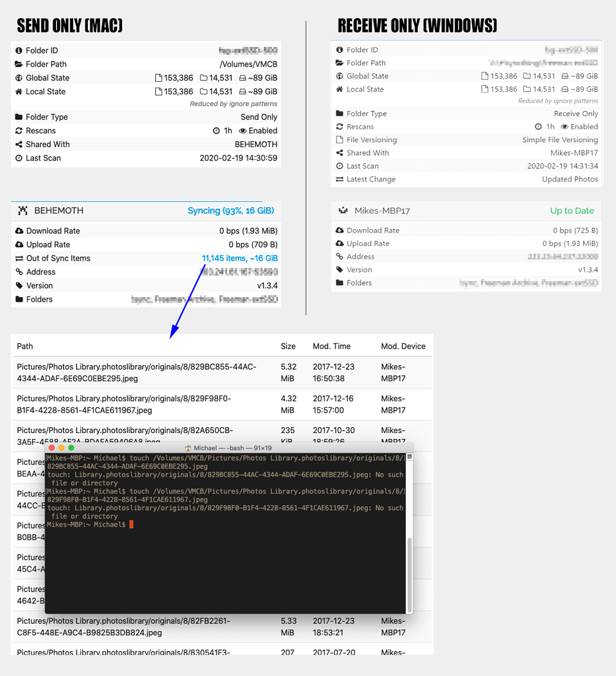Viewport: 616px width, 676px height.
Task: Click the Rescans refresh icon in Send Only panel
Action: coord(18,131)
